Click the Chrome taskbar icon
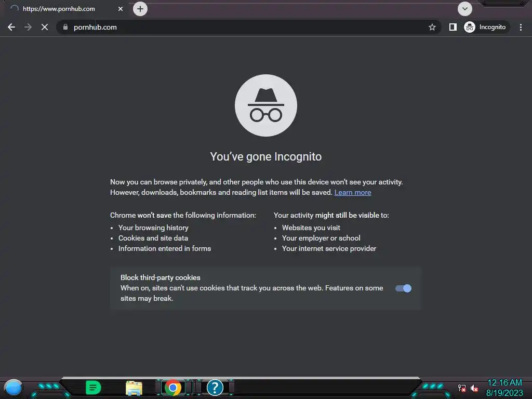Image resolution: width=532 pixels, height=399 pixels. point(173,388)
